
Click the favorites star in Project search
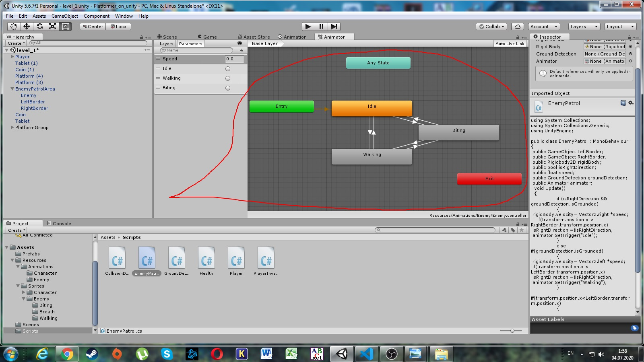522,230
